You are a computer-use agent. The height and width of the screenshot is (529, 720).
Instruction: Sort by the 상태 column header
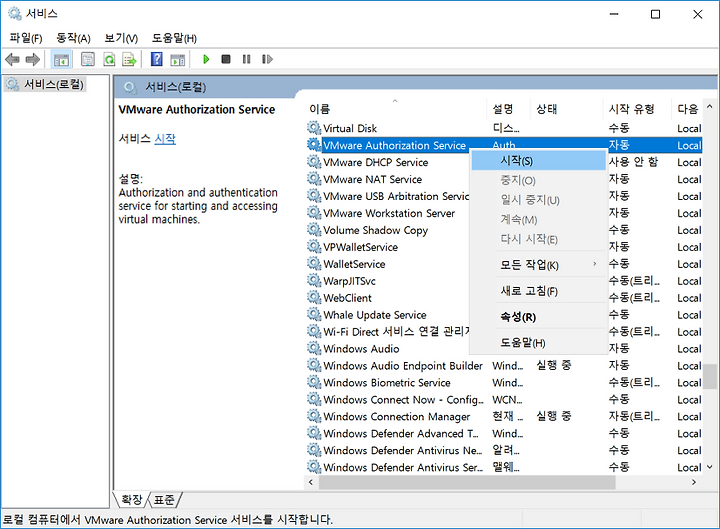pyautogui.click(x=566, y=109)
